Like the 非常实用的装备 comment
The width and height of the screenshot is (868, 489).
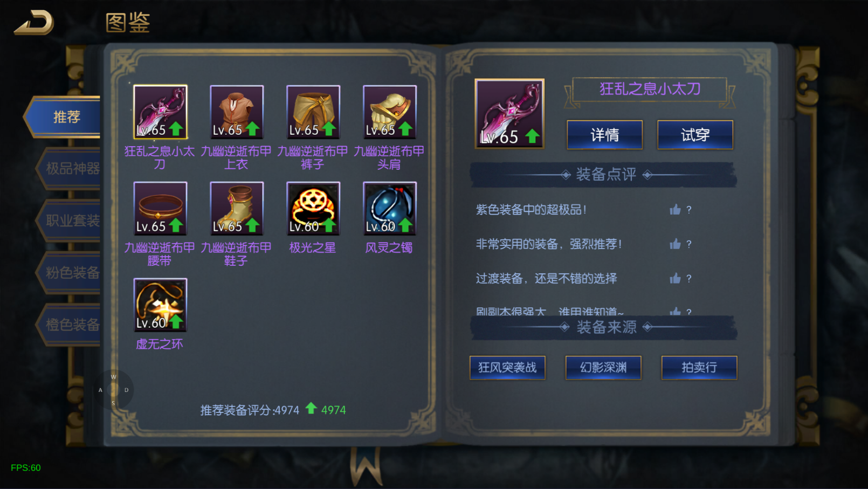point(675,244)
